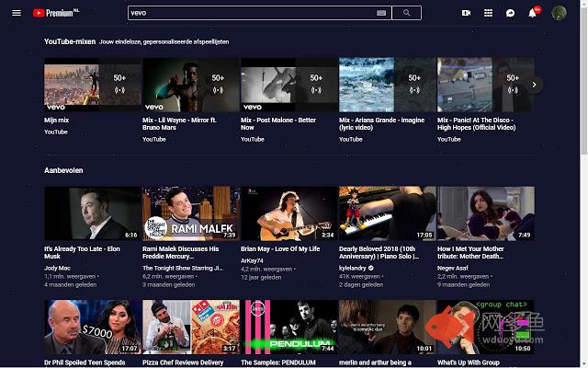Open the YouTube apps grid
588x368 pixels.
[488, 13]
